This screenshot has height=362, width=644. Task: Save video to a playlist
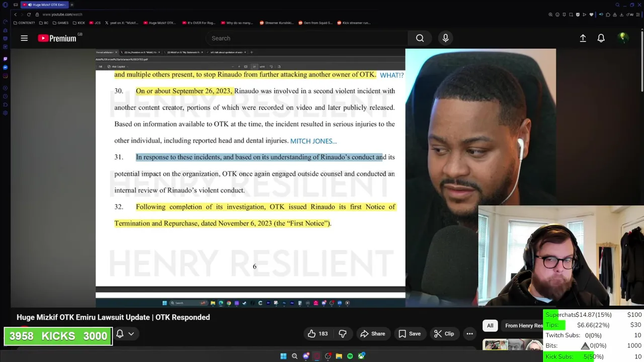(x=409, y=334)
